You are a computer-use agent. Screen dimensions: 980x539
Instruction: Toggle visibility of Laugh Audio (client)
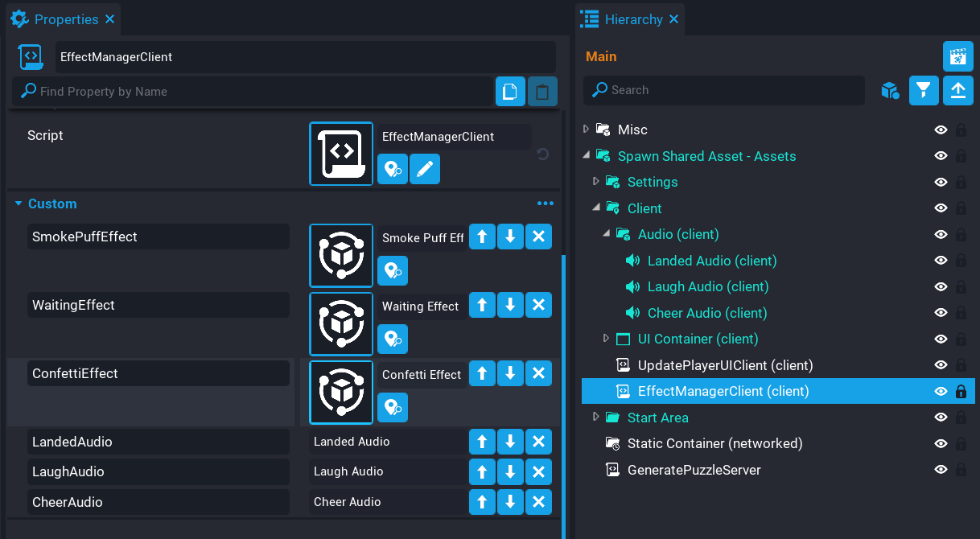940,286
